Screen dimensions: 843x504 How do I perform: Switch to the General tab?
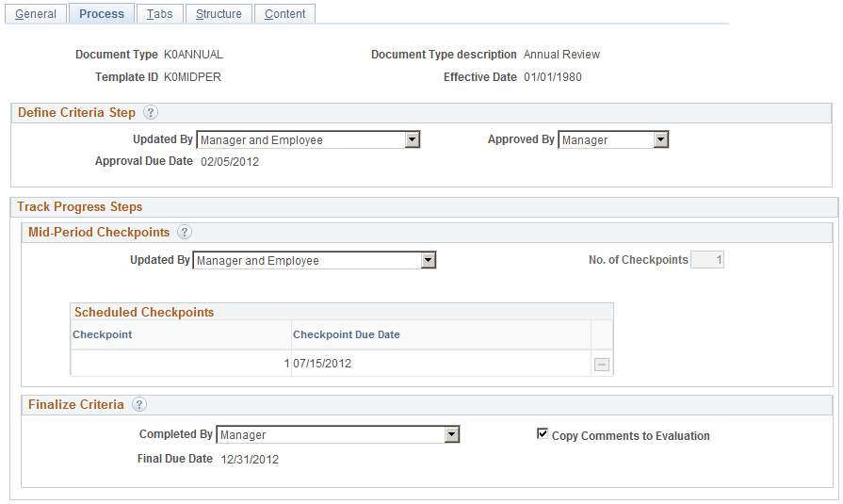(36, 13)
